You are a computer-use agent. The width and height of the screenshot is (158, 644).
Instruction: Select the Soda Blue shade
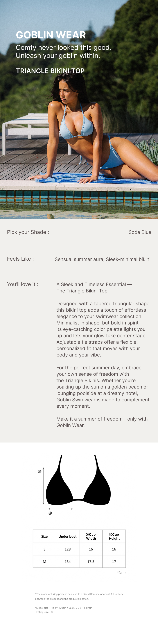tap(140, 232)
